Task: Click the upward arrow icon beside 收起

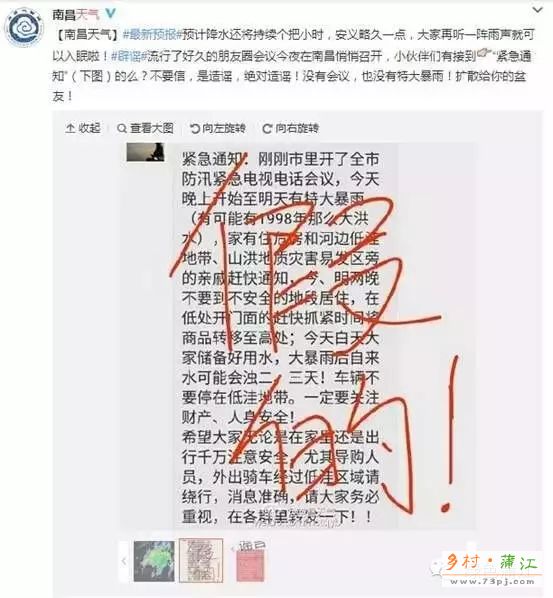Action: tap(70, 128)
